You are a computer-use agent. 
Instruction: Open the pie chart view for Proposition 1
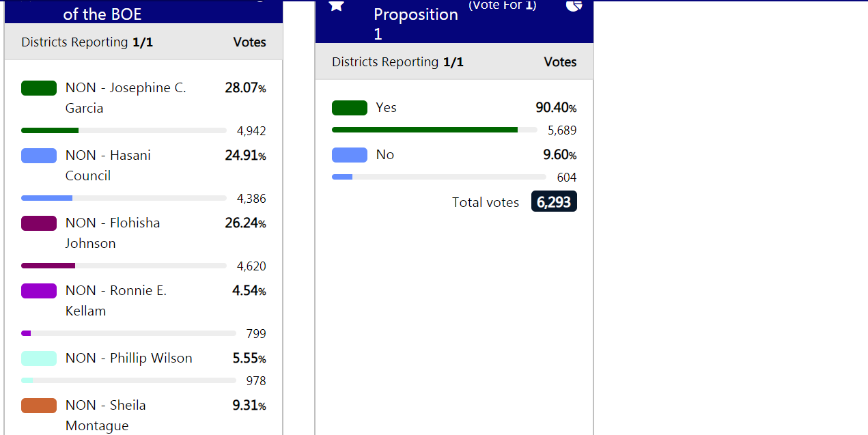click(574, 5)
